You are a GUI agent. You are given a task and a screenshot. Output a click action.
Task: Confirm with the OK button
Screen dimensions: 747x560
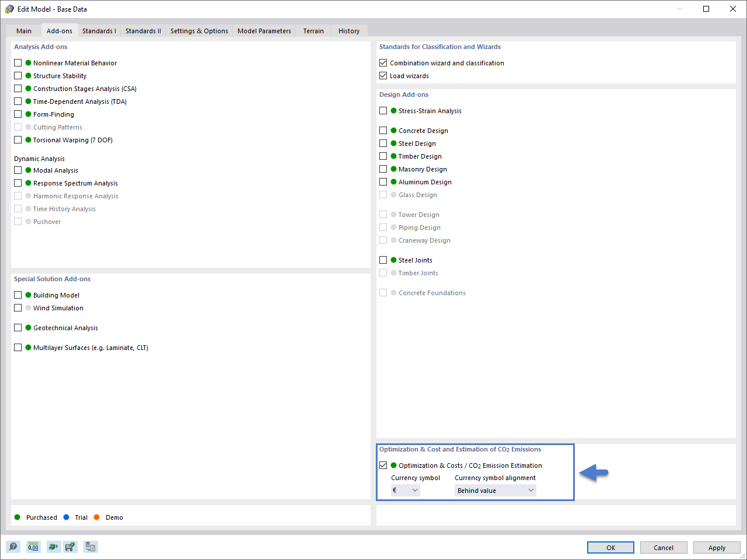pos(610,548)
